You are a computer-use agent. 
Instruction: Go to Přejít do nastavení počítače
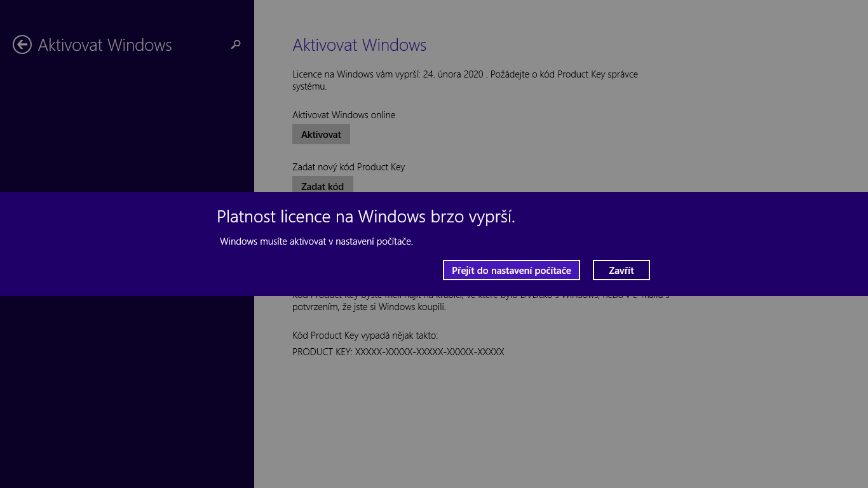[512, 270]
